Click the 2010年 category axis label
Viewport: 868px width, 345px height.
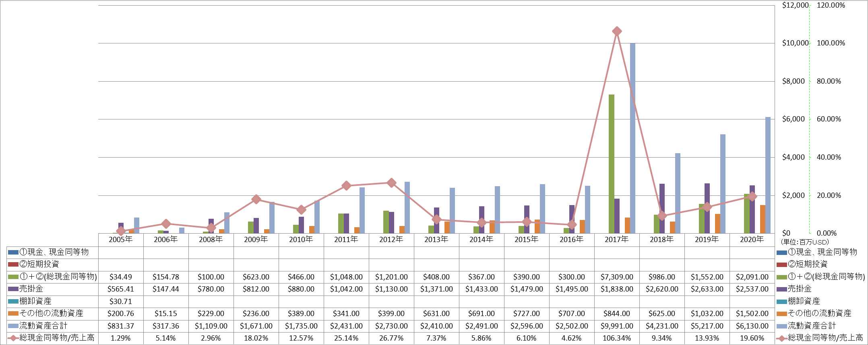pyautogui.click(x=301, y=240)
